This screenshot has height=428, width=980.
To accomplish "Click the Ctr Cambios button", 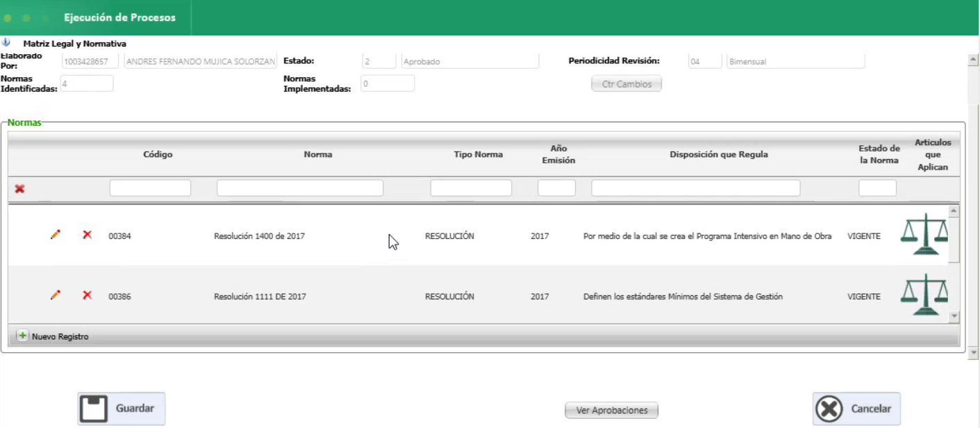I will click(x=626, y=84).
